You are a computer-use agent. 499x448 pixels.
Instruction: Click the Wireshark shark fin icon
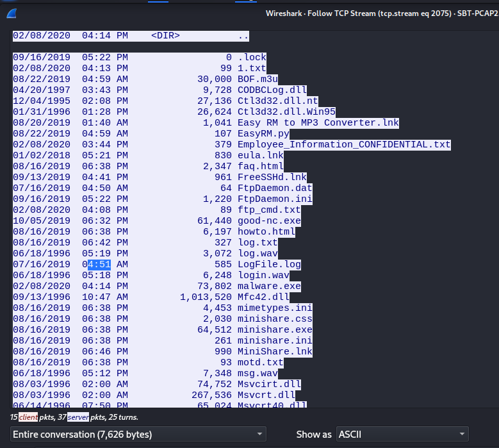click(x=12, y=13)
